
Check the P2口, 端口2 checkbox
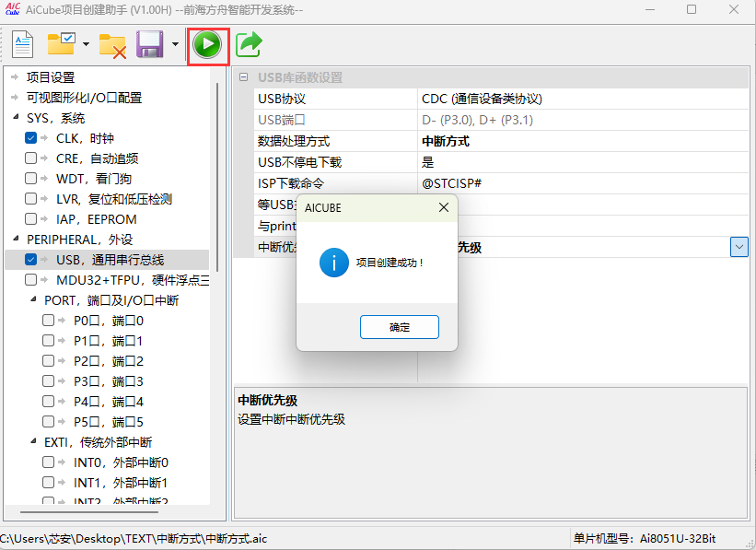[48, 361]
